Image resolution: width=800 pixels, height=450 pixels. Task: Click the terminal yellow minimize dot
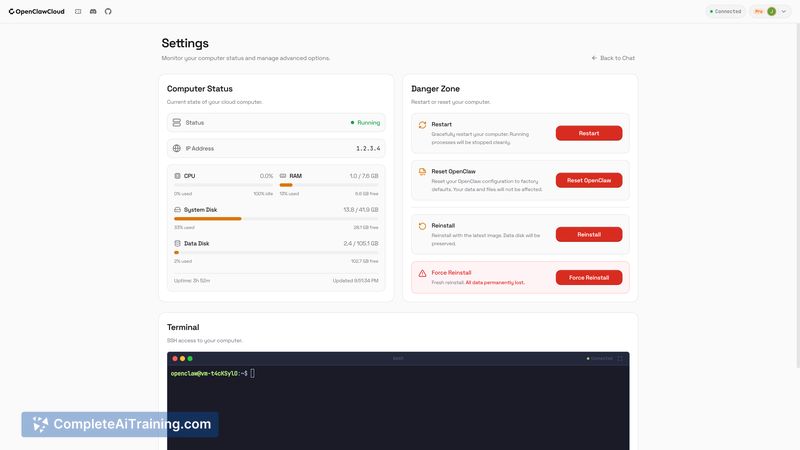(x=183, y=359)
